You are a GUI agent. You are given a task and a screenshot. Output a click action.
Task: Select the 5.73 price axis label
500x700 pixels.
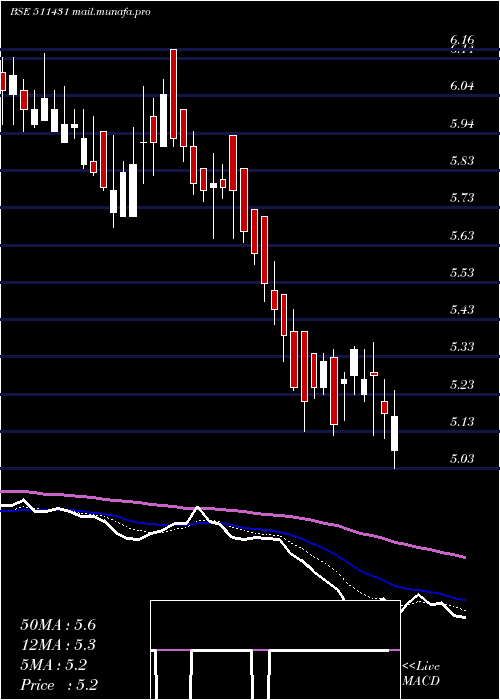point(462,197)
